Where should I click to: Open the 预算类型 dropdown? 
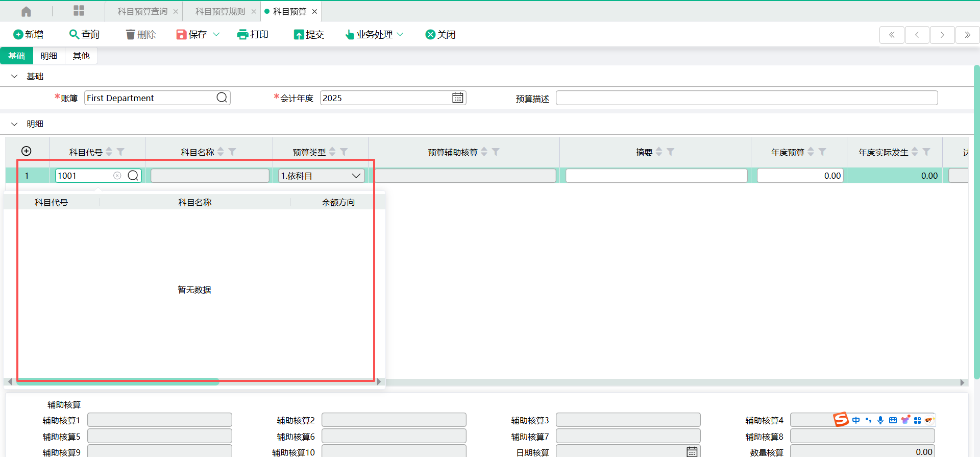tap(356, 176)
